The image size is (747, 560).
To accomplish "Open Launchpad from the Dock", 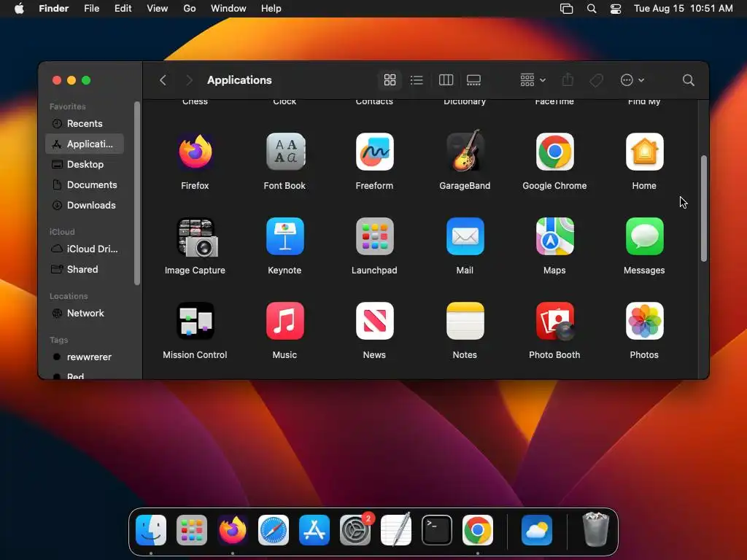I will pos(192,530).
